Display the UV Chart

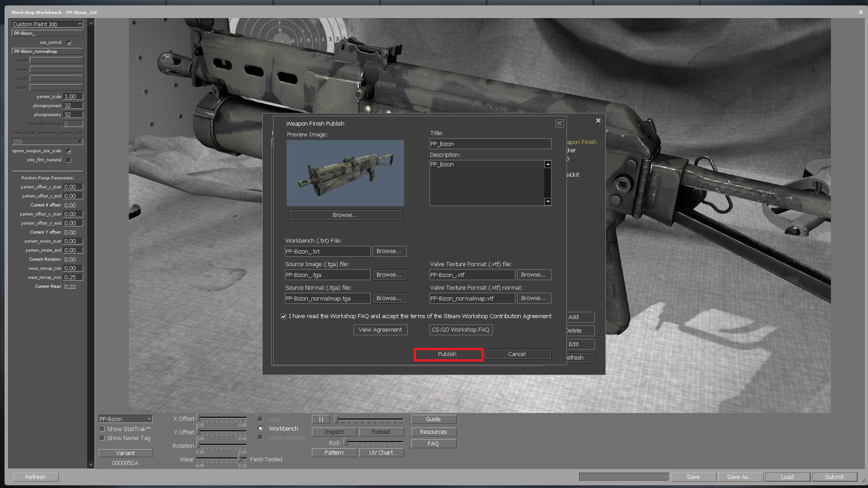tap(381, 452)
